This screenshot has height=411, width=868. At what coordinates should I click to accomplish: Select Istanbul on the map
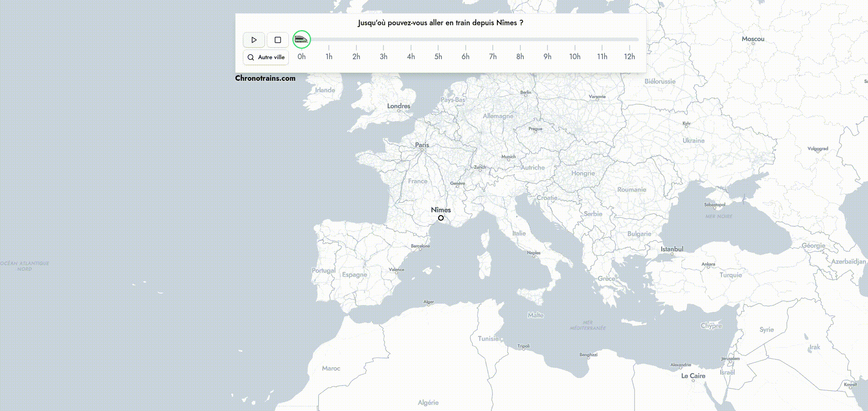[x=672, y=250]
